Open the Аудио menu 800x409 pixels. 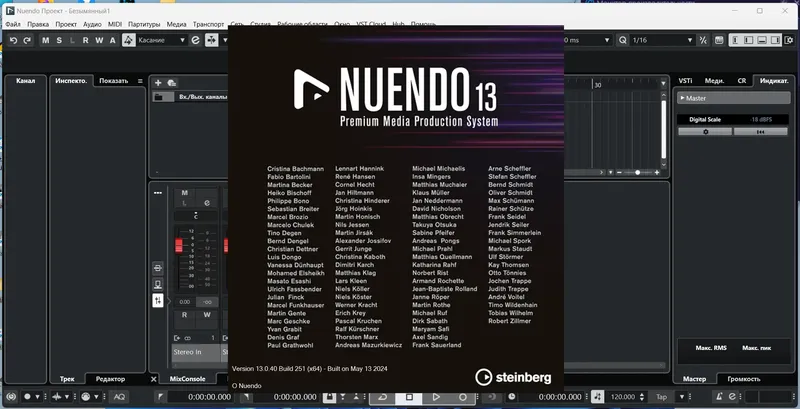pos(92,24)
